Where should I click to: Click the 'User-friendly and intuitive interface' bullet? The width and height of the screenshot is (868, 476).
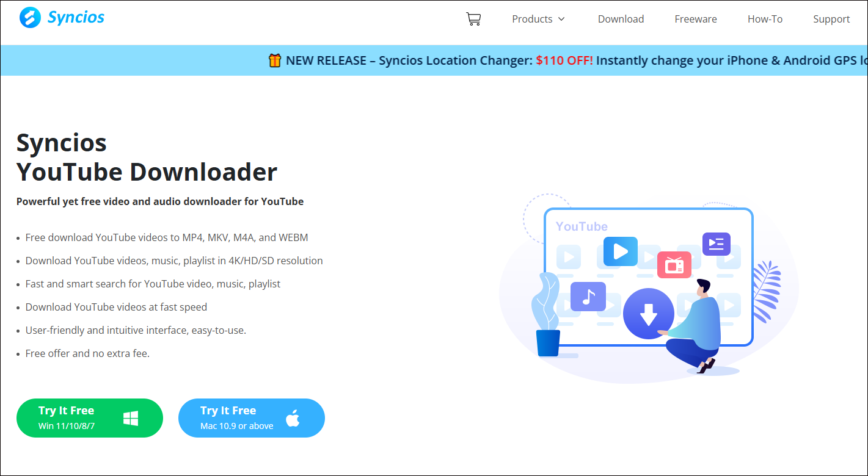point(136,330)
